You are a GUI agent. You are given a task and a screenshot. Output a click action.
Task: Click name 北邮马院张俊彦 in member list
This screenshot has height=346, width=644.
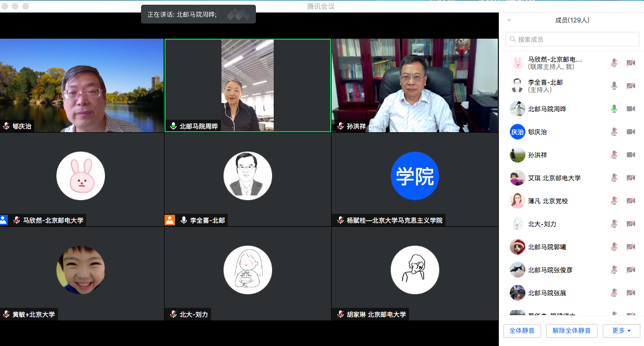[550, 270]
